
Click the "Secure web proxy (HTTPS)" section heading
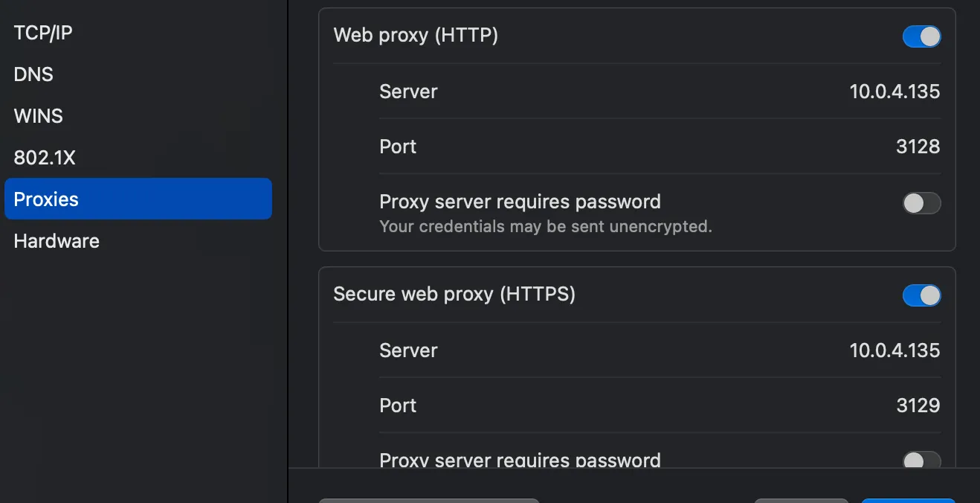pyautogui.click(x=454, y=294)
